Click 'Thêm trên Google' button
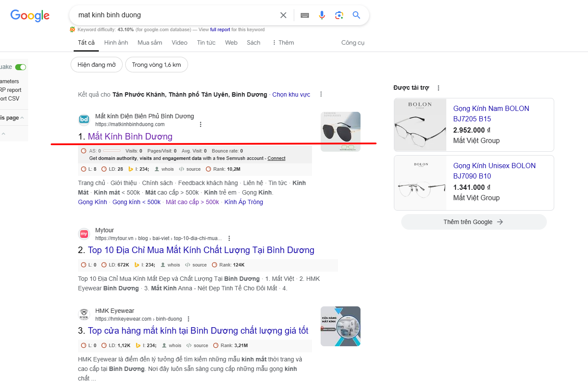Image resolution: width=588 pixels, height=390 pixels. click(474, 222)
